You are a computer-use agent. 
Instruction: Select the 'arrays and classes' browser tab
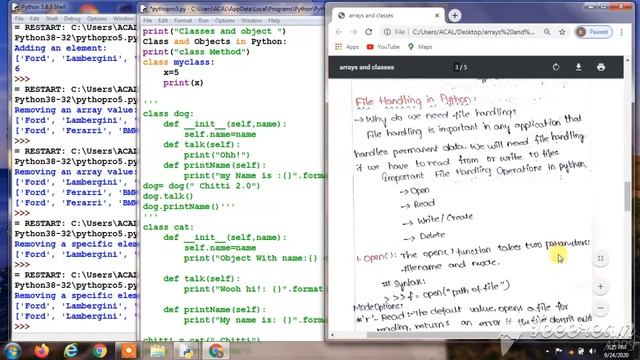coord(388,16)
